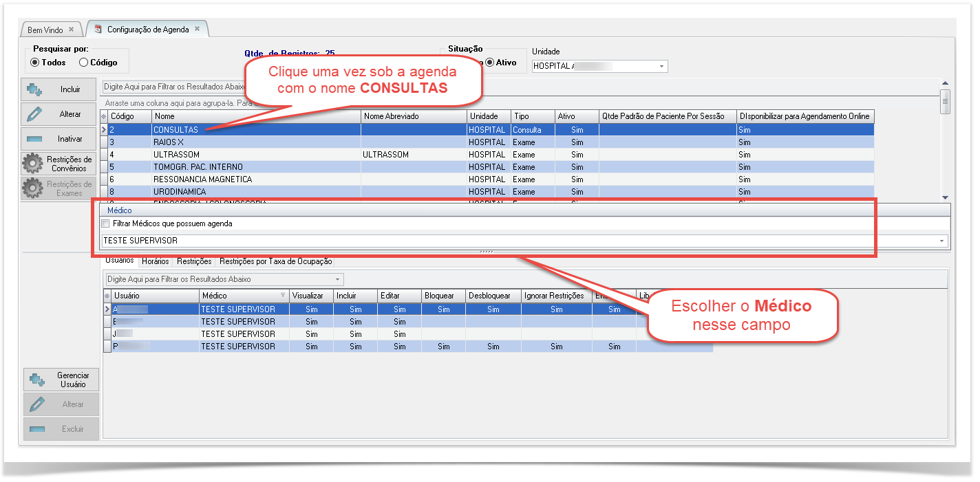Open the lower user filter dropdown
Viewport: 980px width, 482px height.
tap(337, 280)
